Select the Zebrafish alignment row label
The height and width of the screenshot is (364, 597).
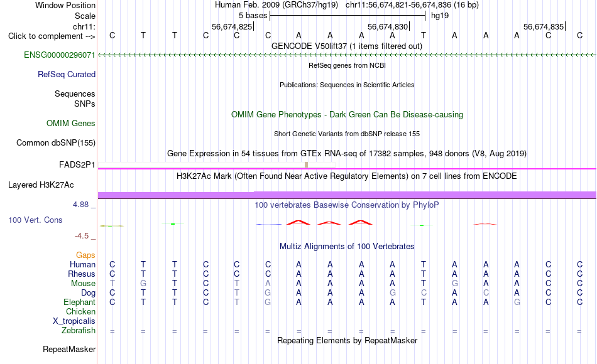pos(79,330)
